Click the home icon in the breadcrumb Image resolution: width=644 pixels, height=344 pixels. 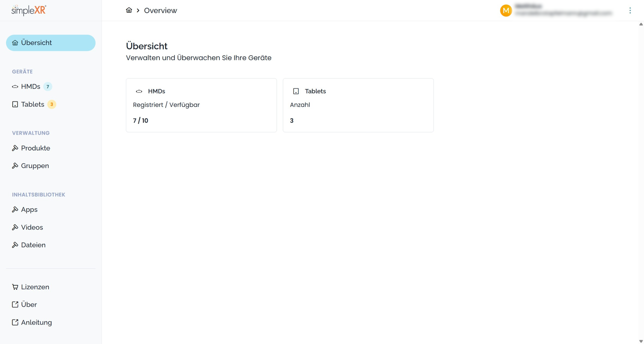point(129,10)
